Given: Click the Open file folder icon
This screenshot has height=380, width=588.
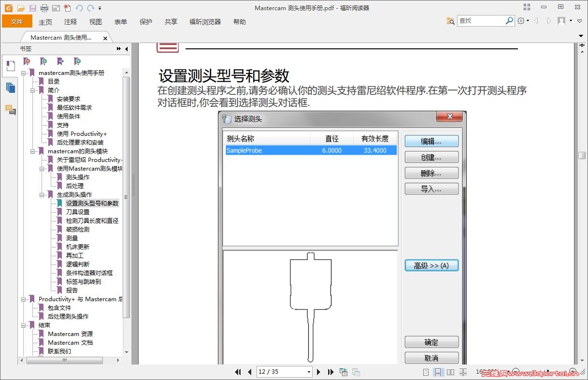Looking at the screenshot, I should 21,8.
